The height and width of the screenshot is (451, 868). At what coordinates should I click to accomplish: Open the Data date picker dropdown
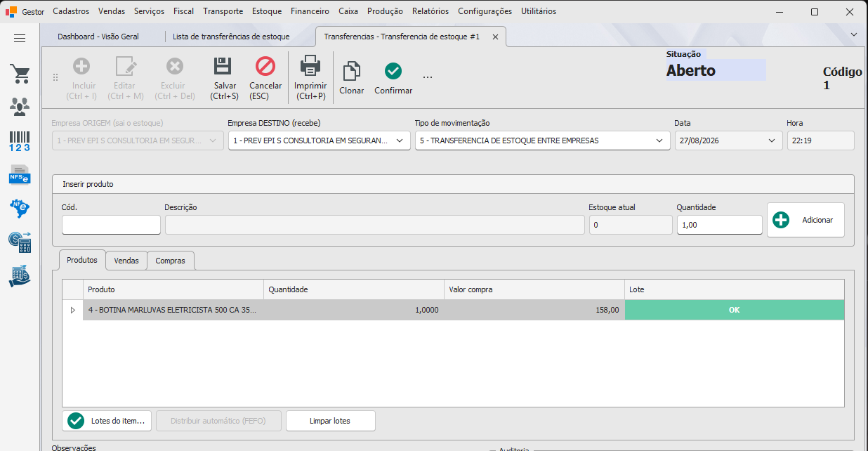(x=772, y=140)
